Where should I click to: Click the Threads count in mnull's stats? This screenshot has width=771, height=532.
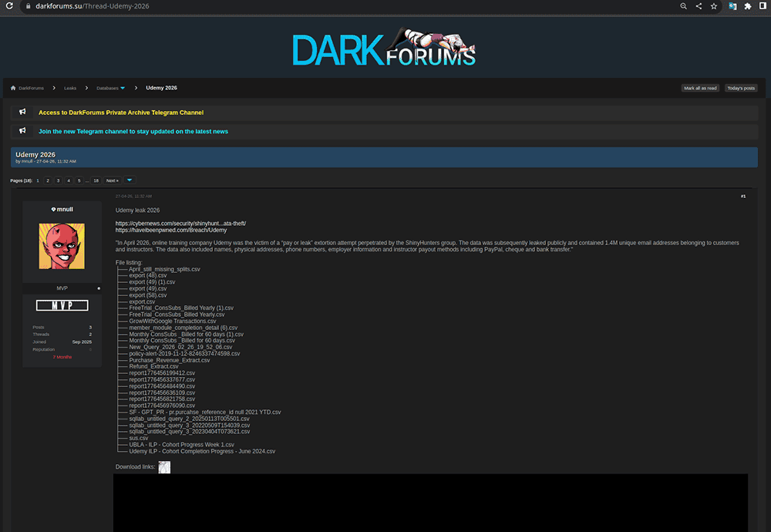[x=90, y=335]
